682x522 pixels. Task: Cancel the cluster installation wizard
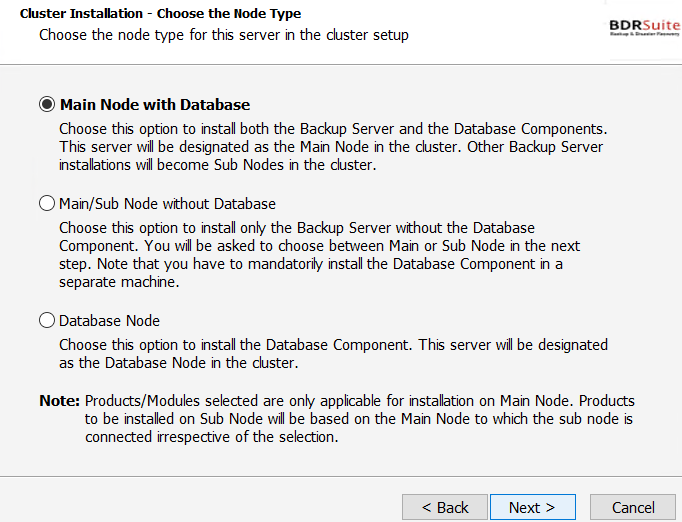[x=633, y=507]
